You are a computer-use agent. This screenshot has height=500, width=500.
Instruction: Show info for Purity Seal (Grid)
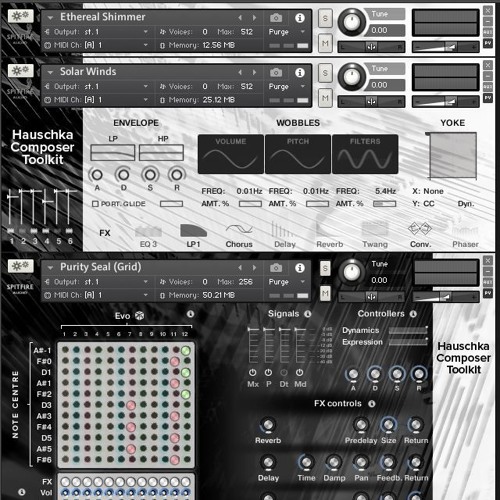[300, 268]
